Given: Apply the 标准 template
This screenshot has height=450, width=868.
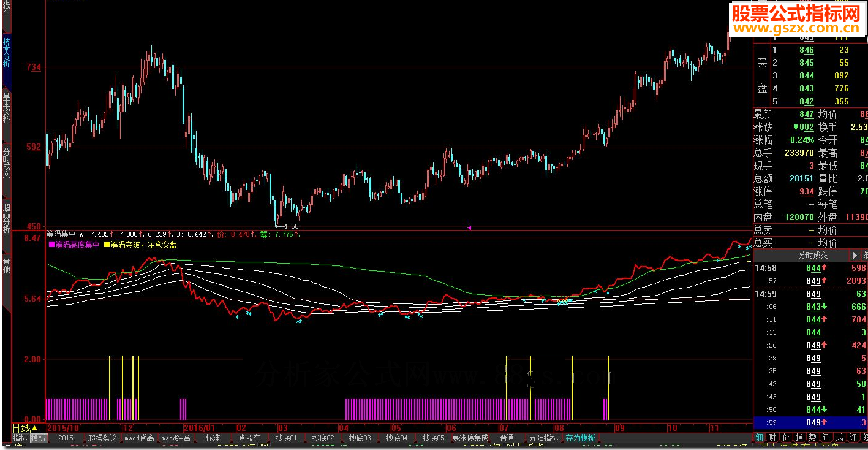Looking at the screenshot, I should point(213,438).
